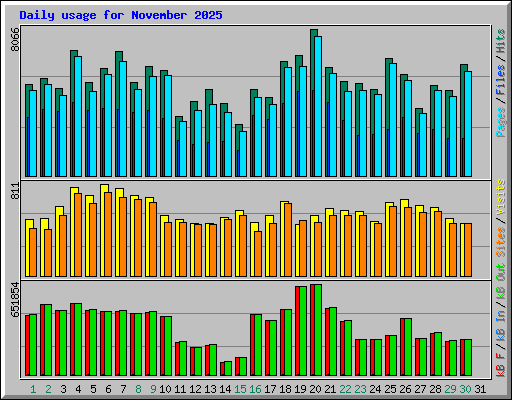Select day label 6 on the x-axis
512x400 pixels.
[x=108, y=389]
